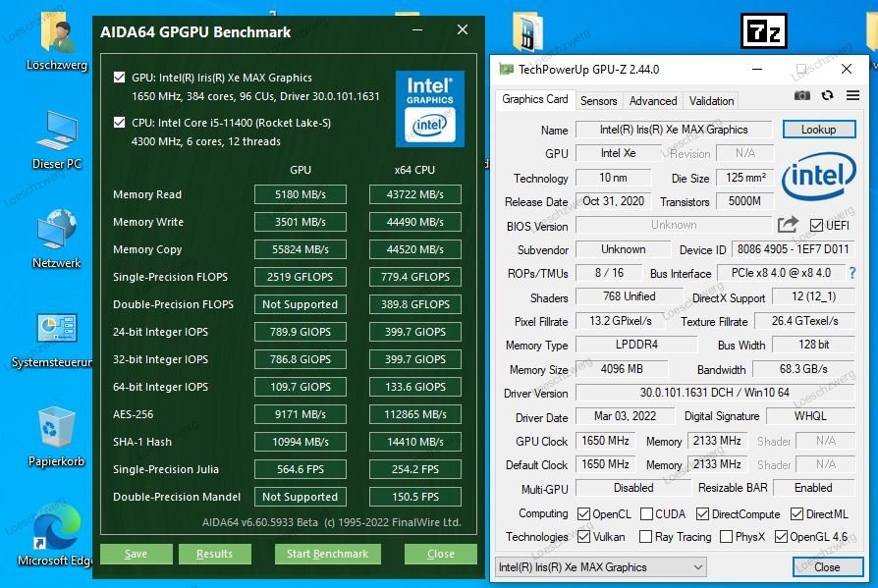This screenshot has width=878, height=588.
Task: Click the GPU Clock 1650 MHz value
Action: tap(605, 441)
